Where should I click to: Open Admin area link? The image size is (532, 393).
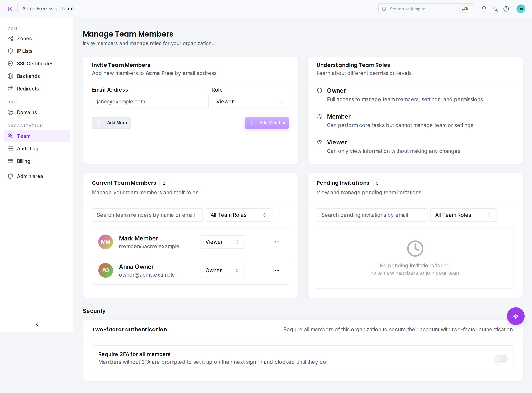pyautogui.click(x=37, y=176)
